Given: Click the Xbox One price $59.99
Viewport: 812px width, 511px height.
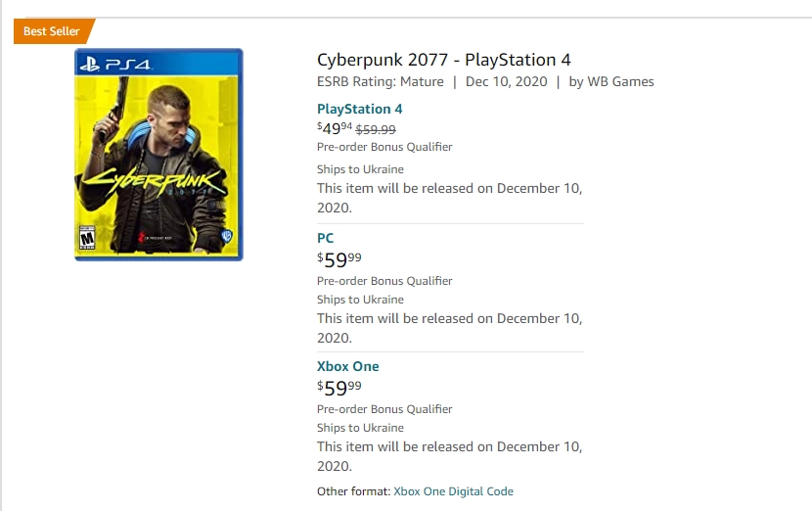Looking at the screenshot, I should 339,387.
